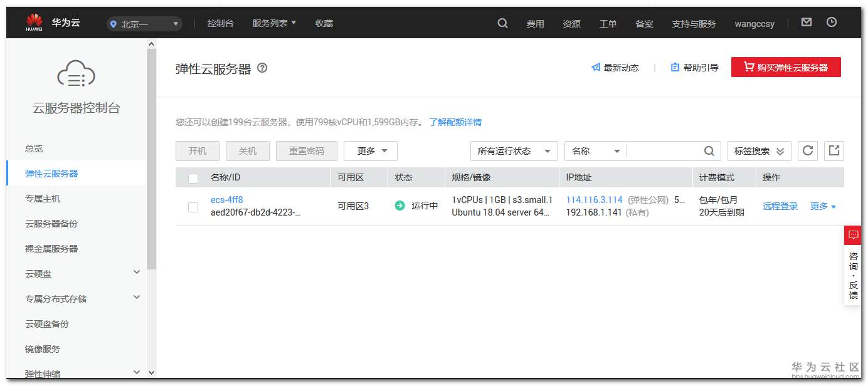Open the red feedback chat icon

tap(853, 235)
